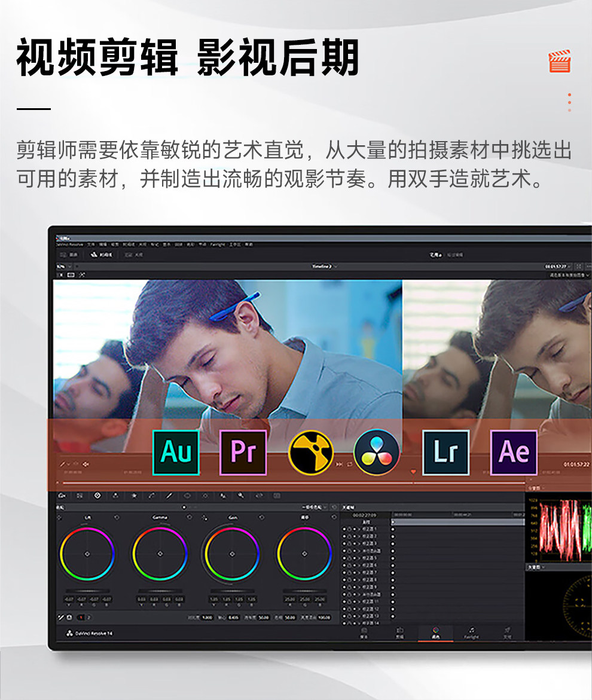The image size is (592, 700).
Task: Open the DaVinci Resolve menu
Action: click(69, 244)
